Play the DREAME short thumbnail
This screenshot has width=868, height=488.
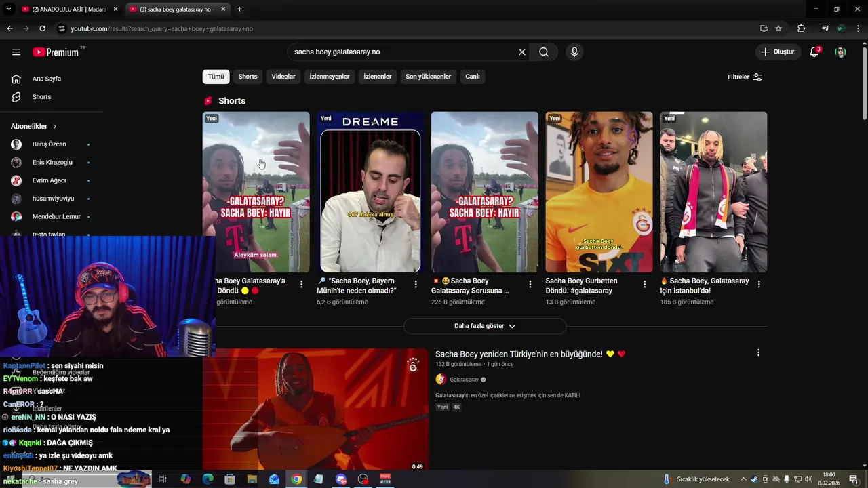point(370,192)
